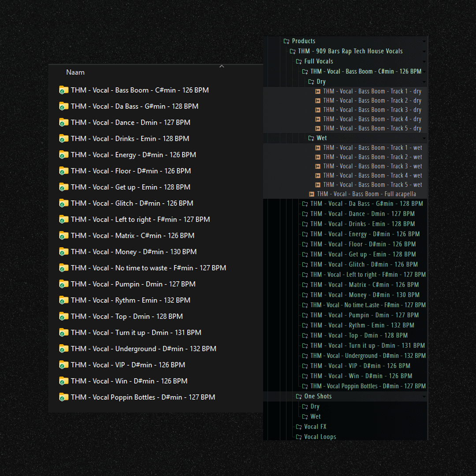The width and height of the screenshot is (476, 476).
Task: Collapse the Dry folder under Bass Boom
Action: coord(321,82)
